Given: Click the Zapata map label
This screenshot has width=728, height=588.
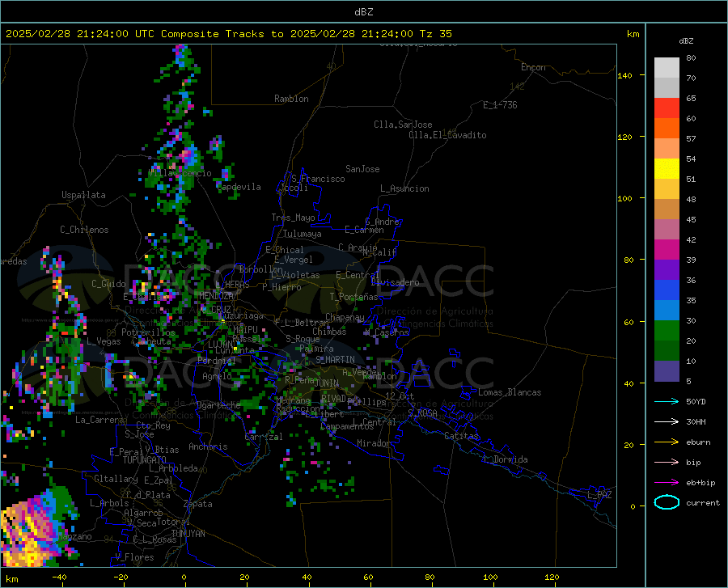Looking at the screenshot, I should point(198,504).
